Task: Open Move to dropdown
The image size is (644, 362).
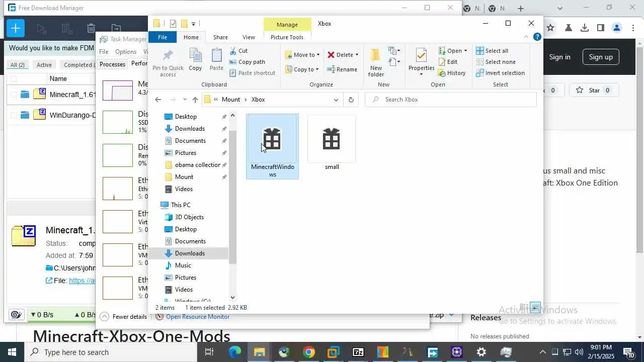Action: point(302,55)
